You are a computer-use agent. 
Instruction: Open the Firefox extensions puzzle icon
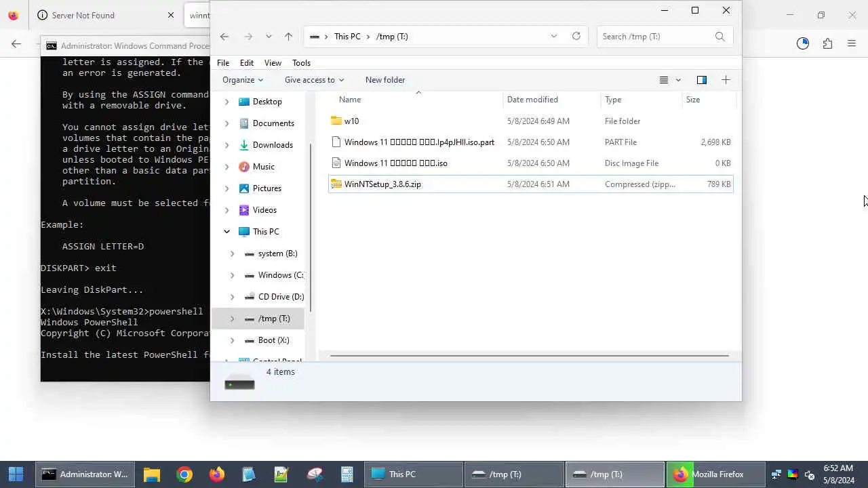tap(827, 43)
